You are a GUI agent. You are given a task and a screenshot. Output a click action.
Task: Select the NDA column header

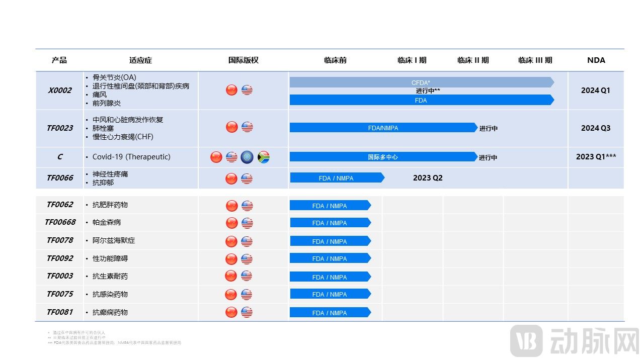[596, 60]
